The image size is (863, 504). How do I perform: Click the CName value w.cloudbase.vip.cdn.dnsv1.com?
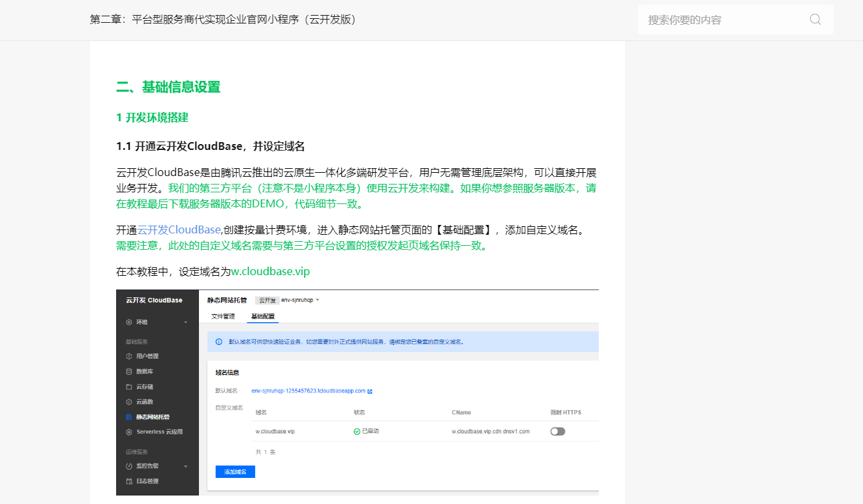(491, 432)
